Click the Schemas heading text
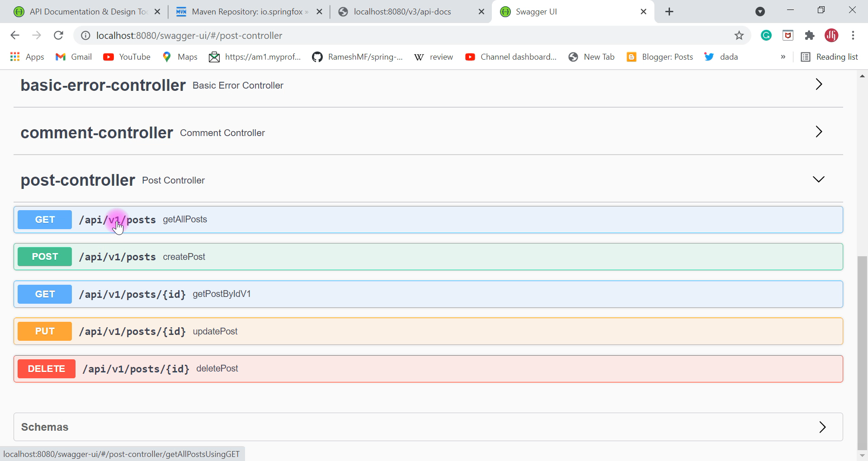The height and width of the screenshot is (461, 868). 45,427
